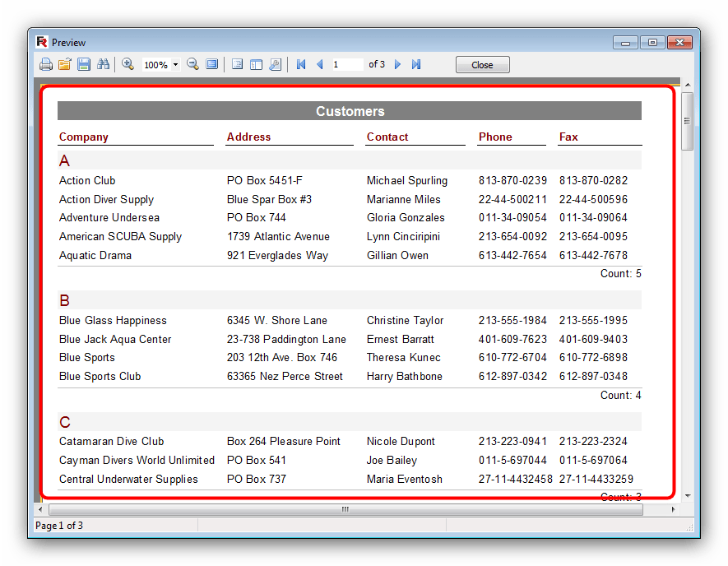Click the Address column header
728x566 pixels.
pos(248,137)
